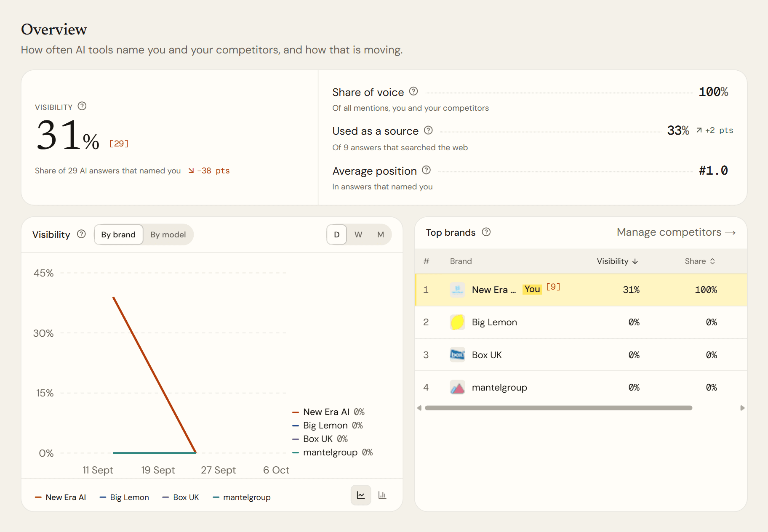Click the Big Lemon brand logo

point(457,322)
